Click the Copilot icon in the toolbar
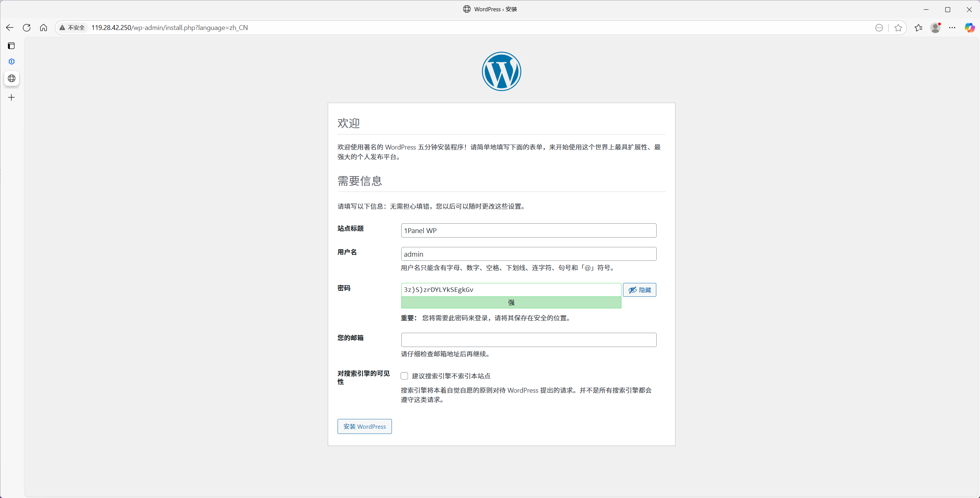 tap(970, 27)
